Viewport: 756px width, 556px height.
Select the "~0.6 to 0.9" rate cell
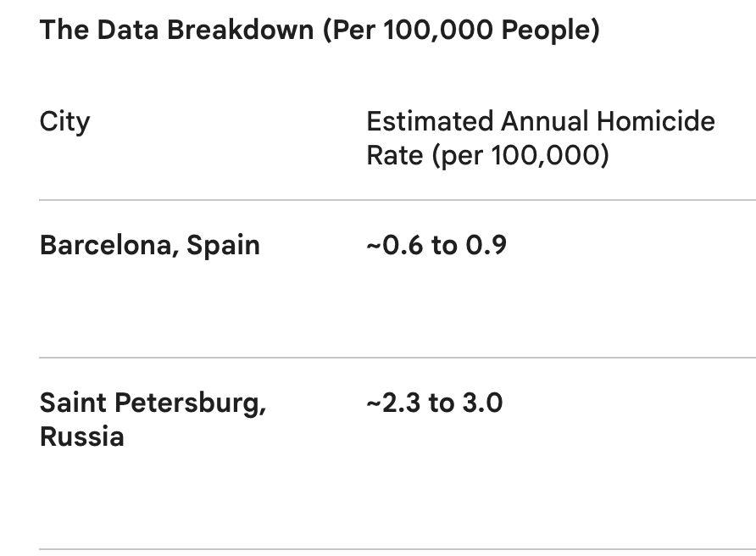click(x=436, y=245)
